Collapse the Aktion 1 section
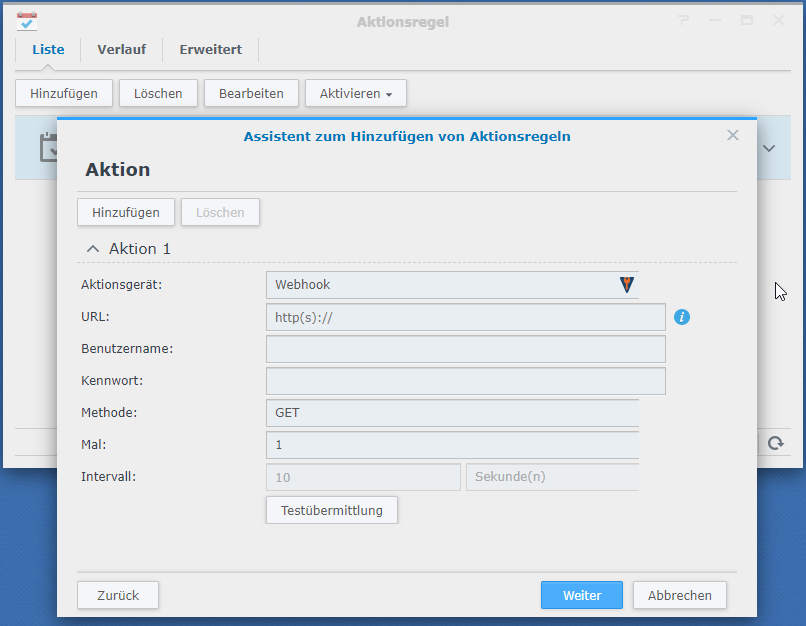The image size is (806, 626). click(x=93, y=249)
